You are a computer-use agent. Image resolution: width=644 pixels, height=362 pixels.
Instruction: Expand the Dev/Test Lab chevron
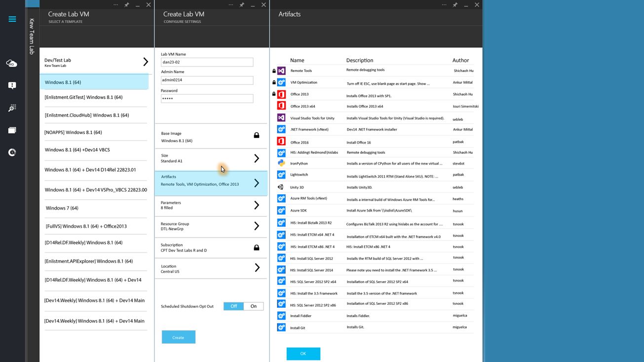coord(146,62)
